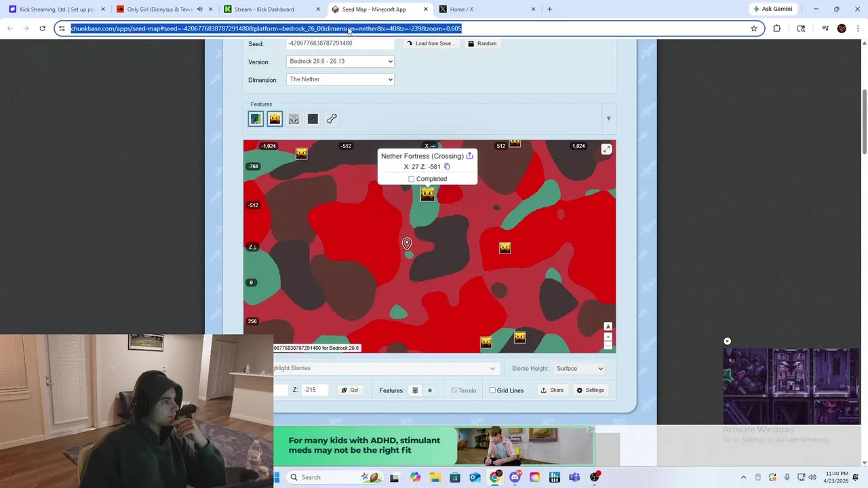Generate a Random seed
The image size is (868, 488).
point(482,43)
